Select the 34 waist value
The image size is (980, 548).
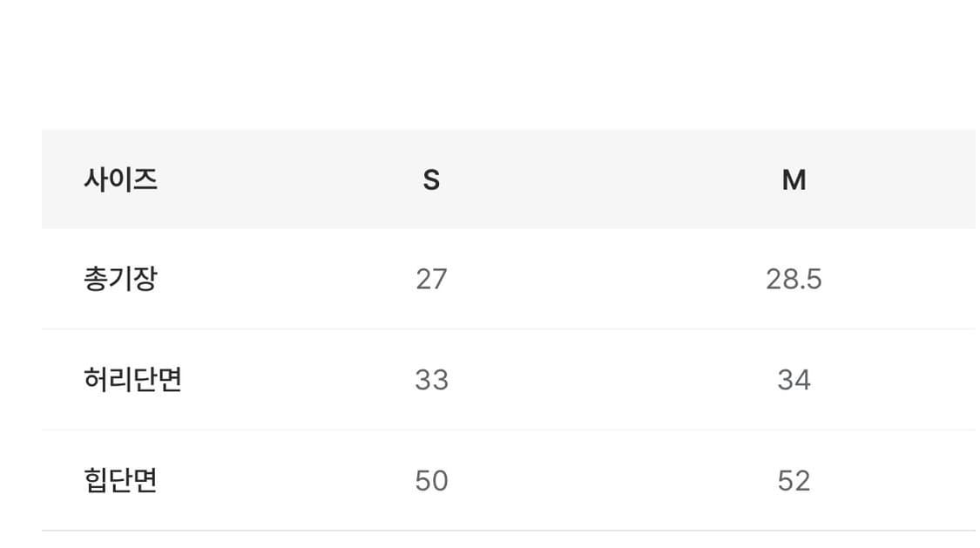click(794, 380)
